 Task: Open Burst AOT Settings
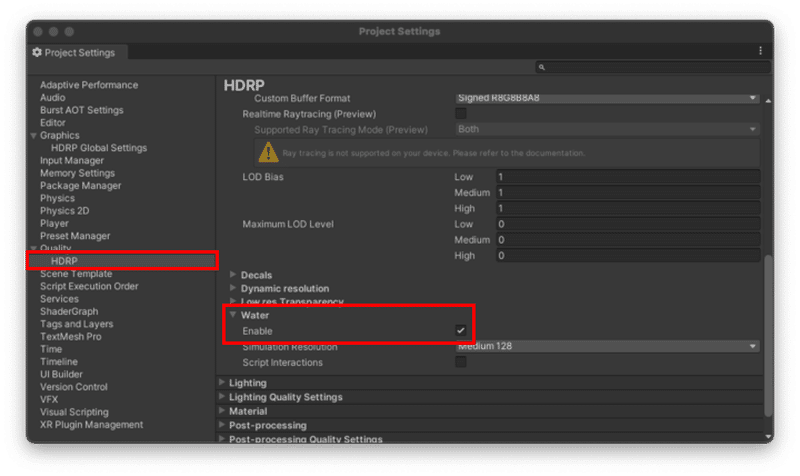82,110
